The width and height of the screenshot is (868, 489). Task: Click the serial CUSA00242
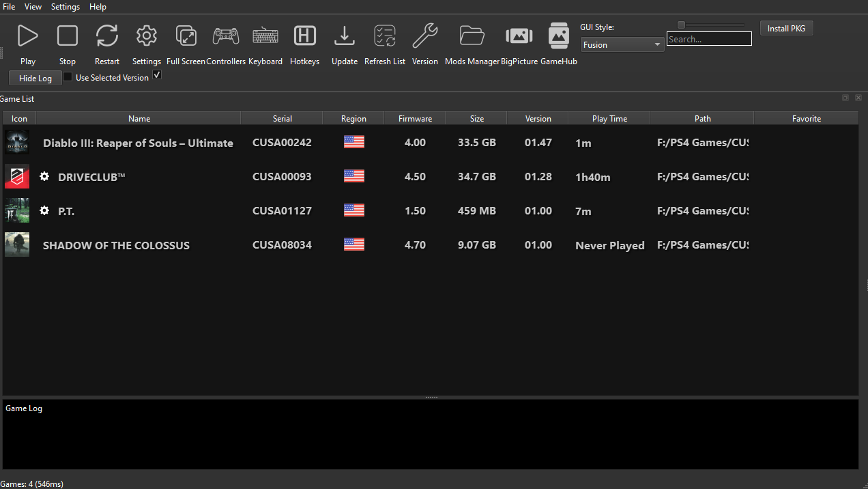pos(282,143)
